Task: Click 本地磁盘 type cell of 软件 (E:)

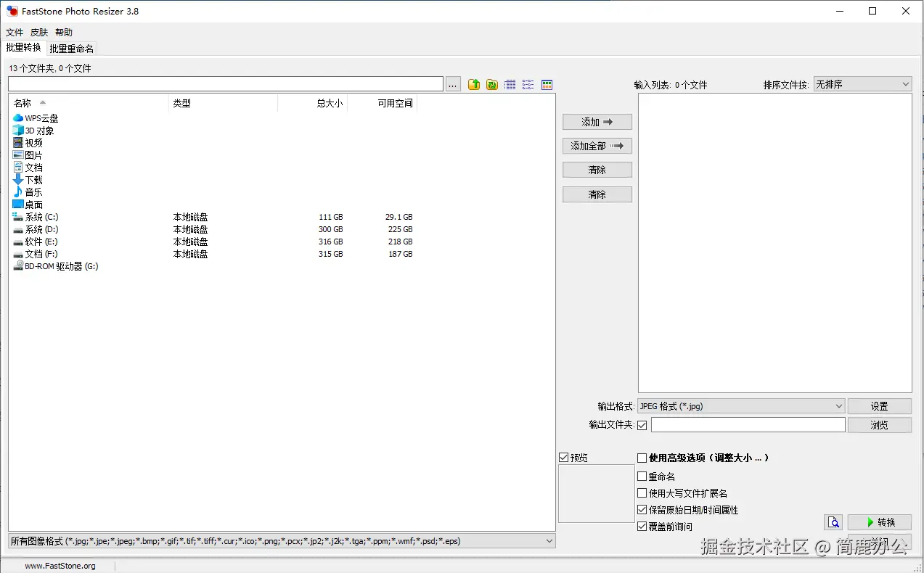Action: (x=190, y=242)
